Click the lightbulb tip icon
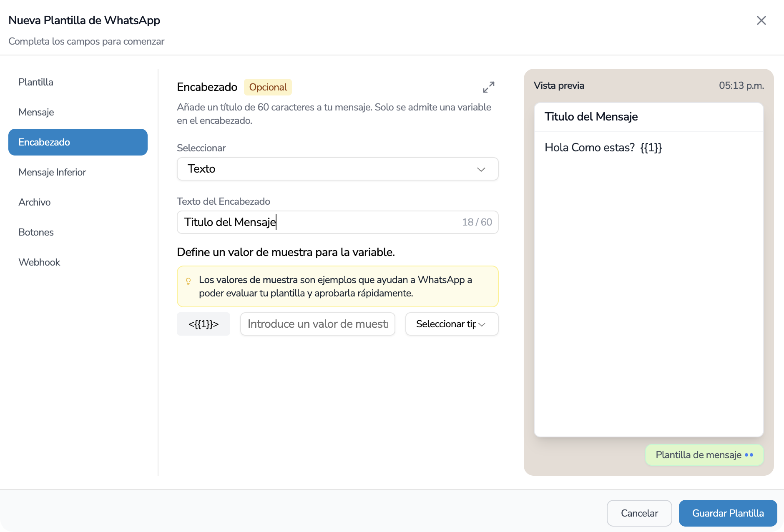 (188, 281)
